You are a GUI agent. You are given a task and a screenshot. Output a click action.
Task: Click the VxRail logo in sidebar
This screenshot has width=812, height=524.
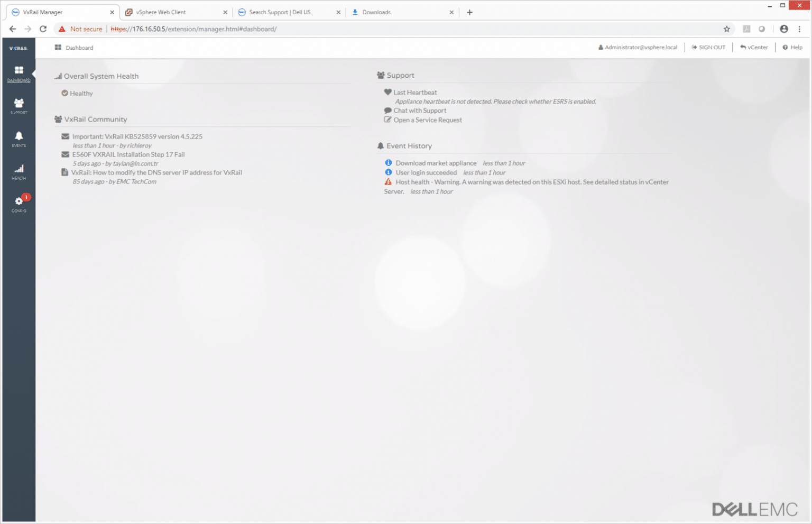tap(19, 48)
